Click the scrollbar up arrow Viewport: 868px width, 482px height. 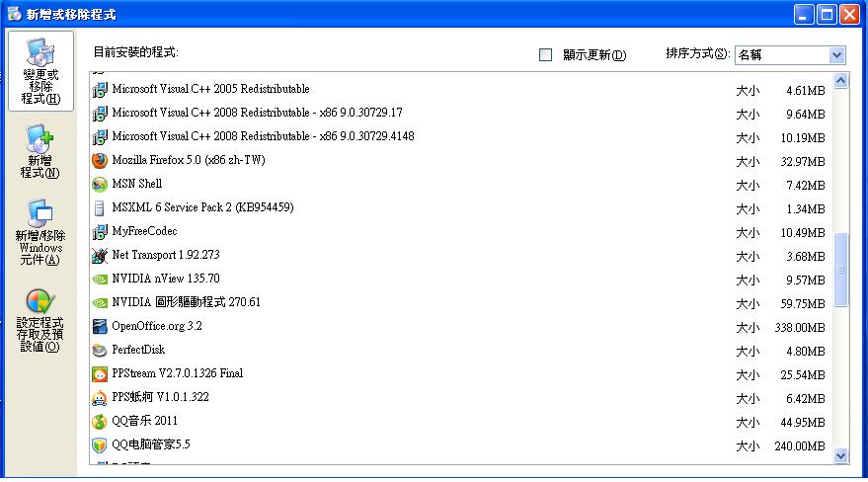(x=841, y=81)
